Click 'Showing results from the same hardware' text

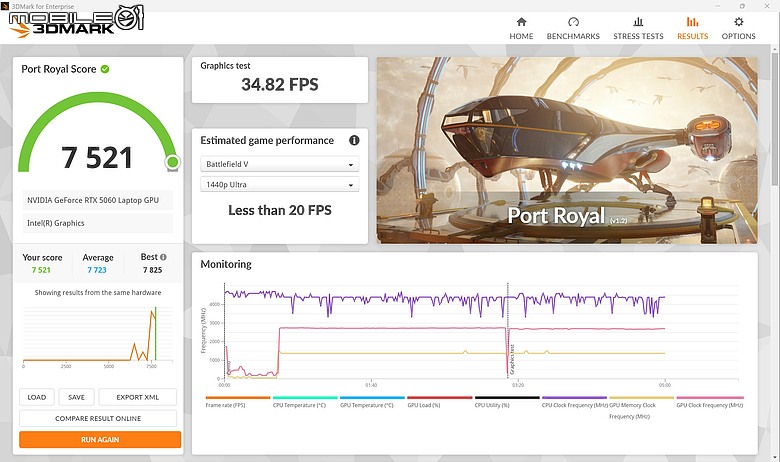(98, 292)
